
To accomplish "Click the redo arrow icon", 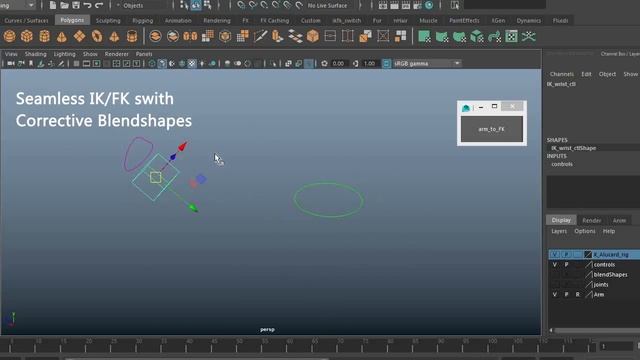I will (99, 5).
